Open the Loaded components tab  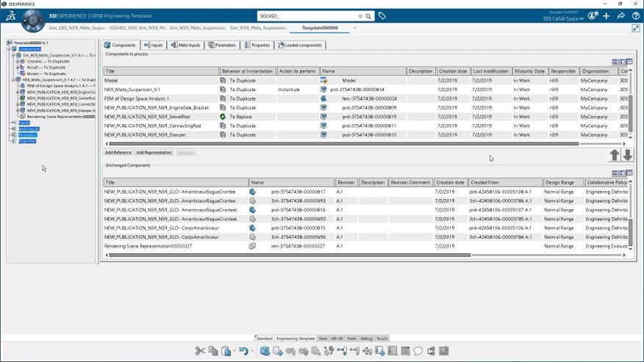coord(300,45)
